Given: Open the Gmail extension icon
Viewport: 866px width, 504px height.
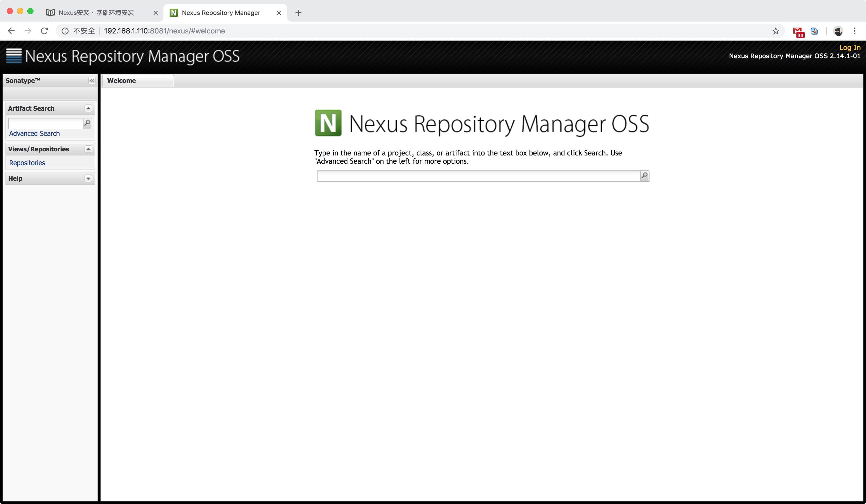Looking at the screenshot, I should 798,32.
